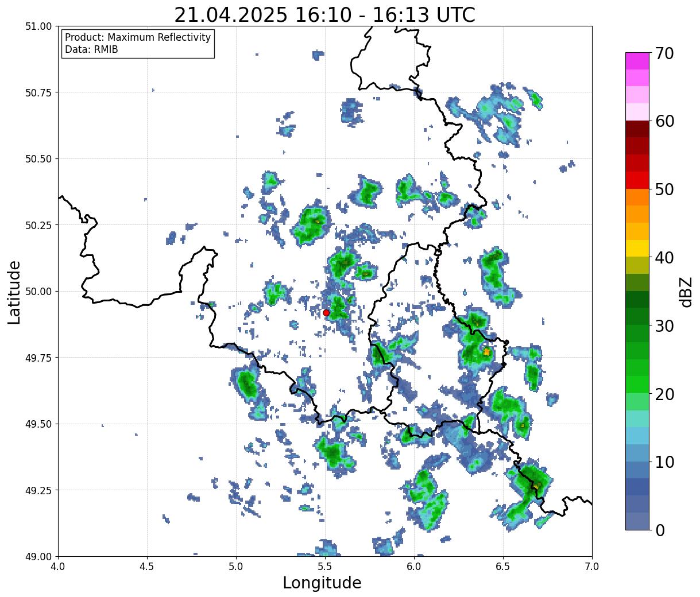Click the bright green colorbar swatch just above 20
Image resolution: width=700 pixels, height=597 pixels.
tap(637, 384)
